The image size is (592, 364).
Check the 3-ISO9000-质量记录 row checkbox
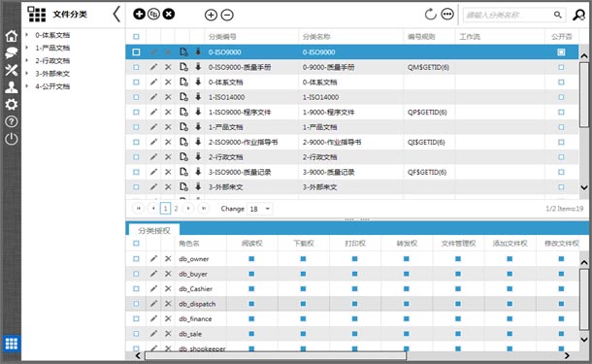click(136, 172)
